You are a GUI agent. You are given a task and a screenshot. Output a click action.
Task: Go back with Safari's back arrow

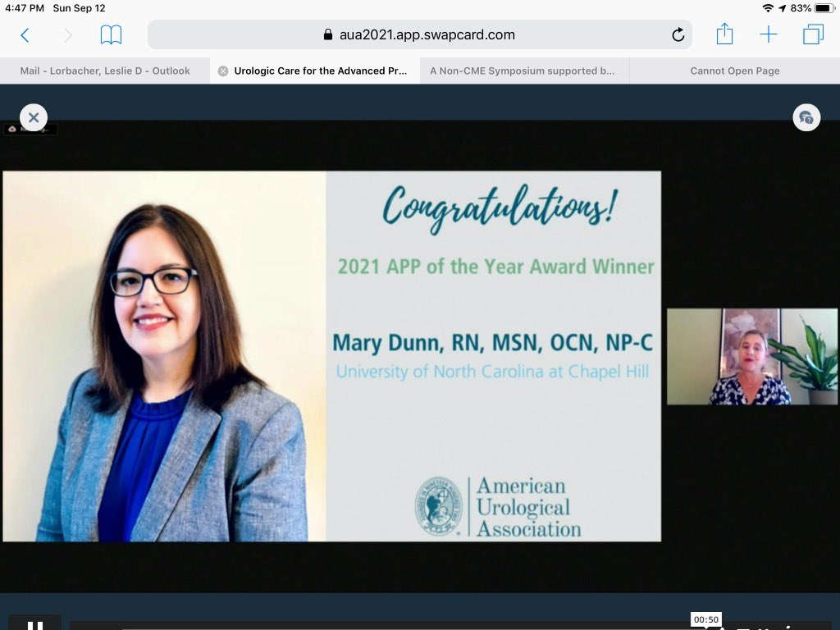tap(25, 35)
